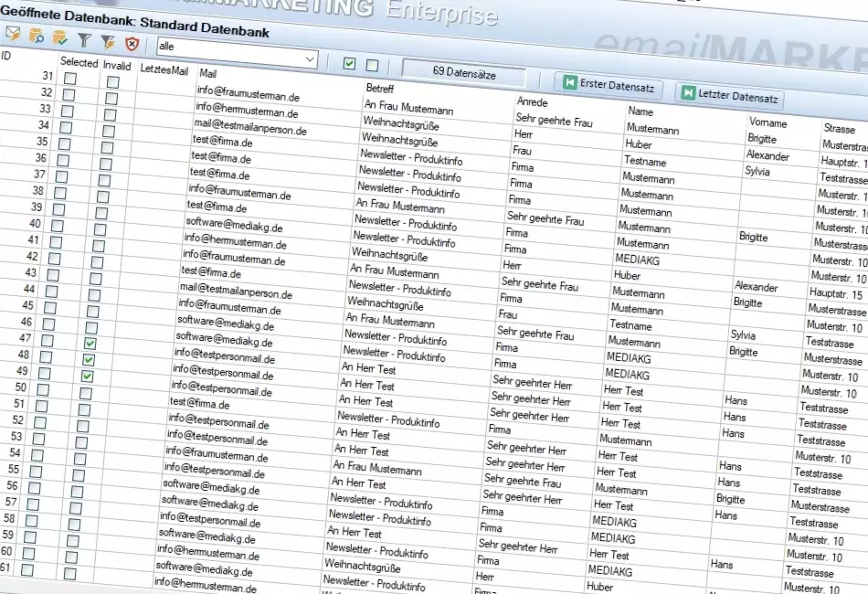This screenshot has width=868, height=594.
Task: Select Name 'MEDIAKG' in row 39
Action: 637,260
